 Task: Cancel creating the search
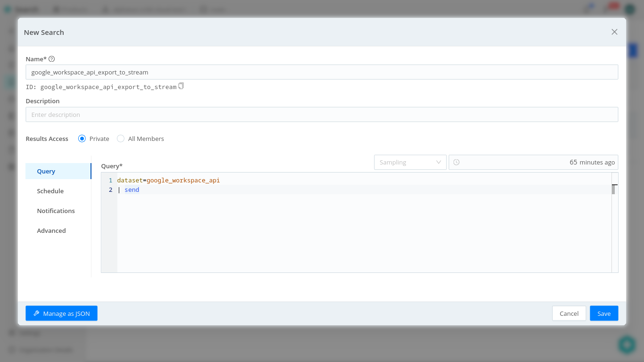pos(569,313)
